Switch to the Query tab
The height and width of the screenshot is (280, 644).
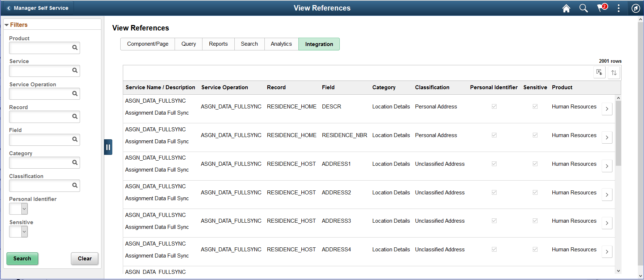click(x=189, y=44)
